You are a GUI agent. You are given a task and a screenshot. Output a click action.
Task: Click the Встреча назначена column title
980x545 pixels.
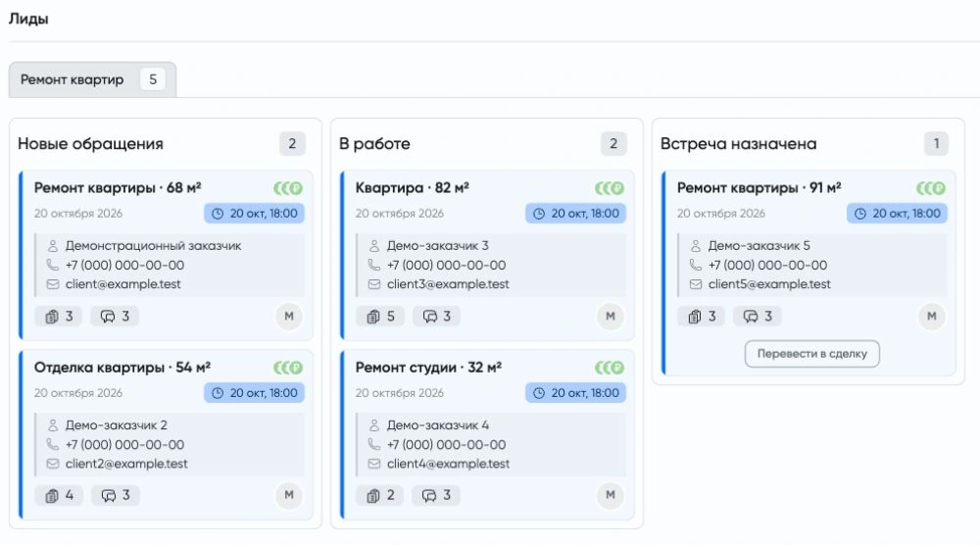738,144
